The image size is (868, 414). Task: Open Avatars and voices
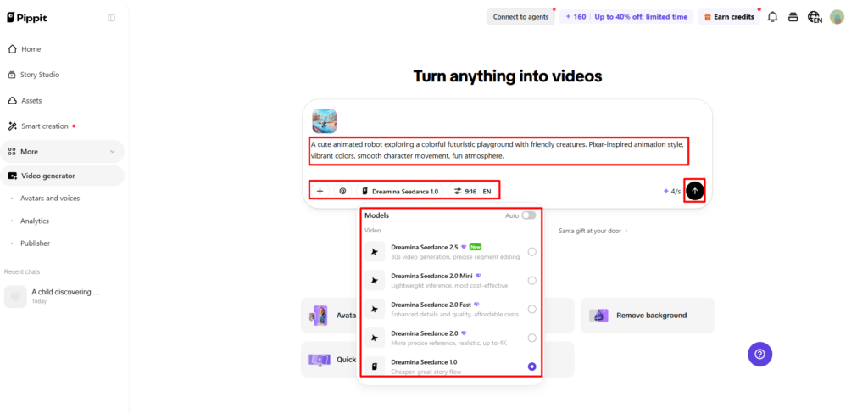tap(50, 198)
